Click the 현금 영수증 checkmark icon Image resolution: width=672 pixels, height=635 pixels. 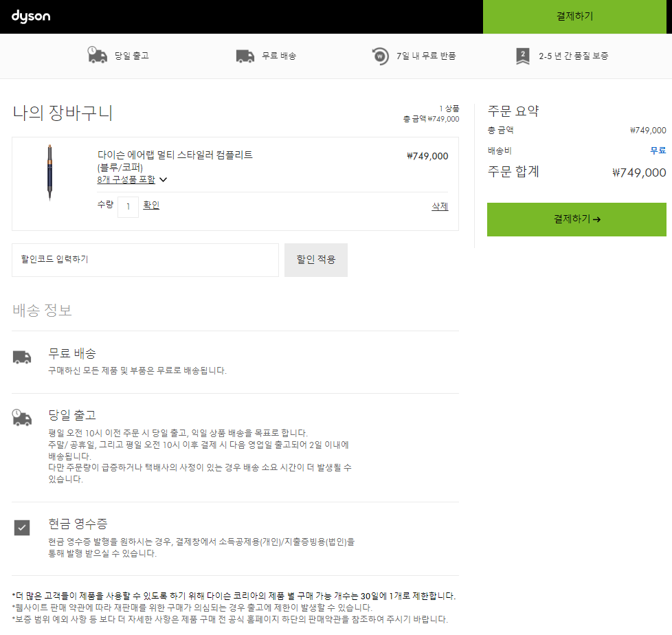[x=22, y=527]
